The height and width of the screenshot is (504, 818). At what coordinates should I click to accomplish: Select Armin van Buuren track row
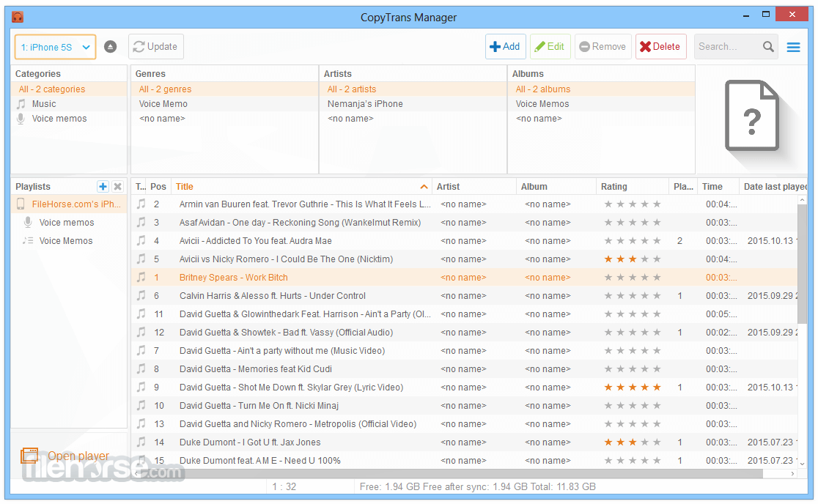pos(464,204)
